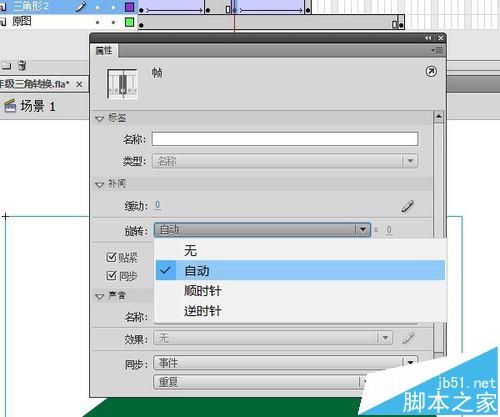Click the pencil icon on 三角形2 layer
500x417 pixels.
(81, 6)
